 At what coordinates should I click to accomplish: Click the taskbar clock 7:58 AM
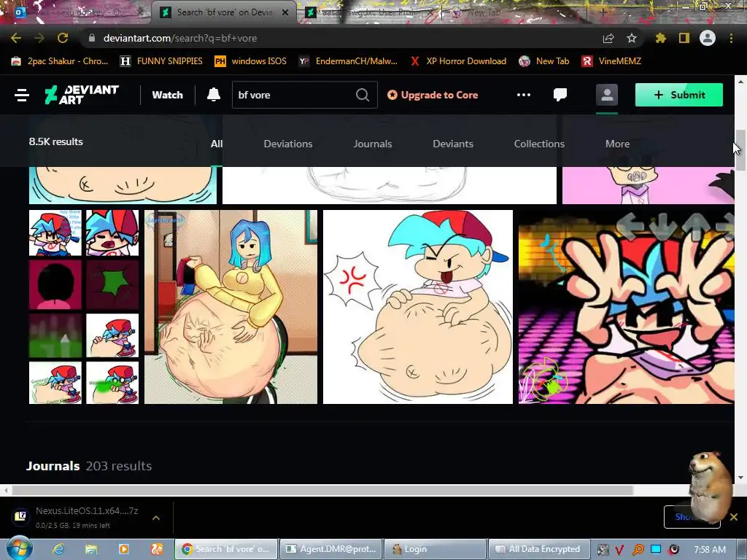point(710,549)
